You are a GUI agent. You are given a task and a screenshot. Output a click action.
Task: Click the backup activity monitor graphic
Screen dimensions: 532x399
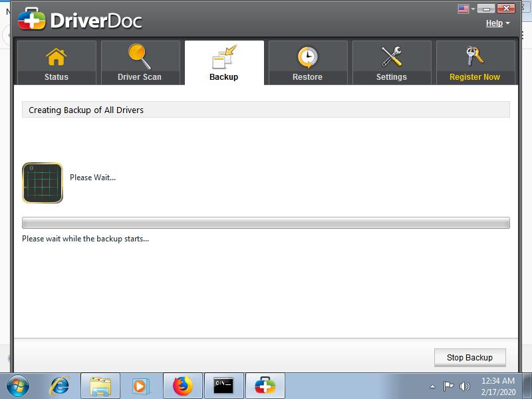(43, 182)
